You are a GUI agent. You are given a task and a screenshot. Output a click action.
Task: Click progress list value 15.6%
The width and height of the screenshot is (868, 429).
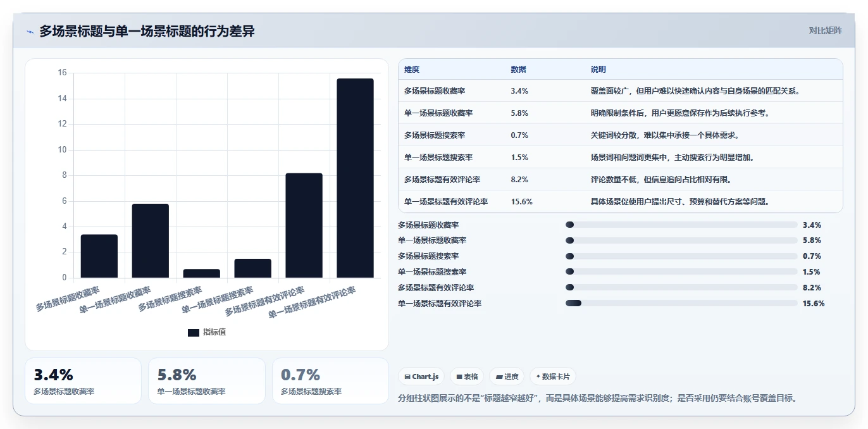click(x=814, y=303)
